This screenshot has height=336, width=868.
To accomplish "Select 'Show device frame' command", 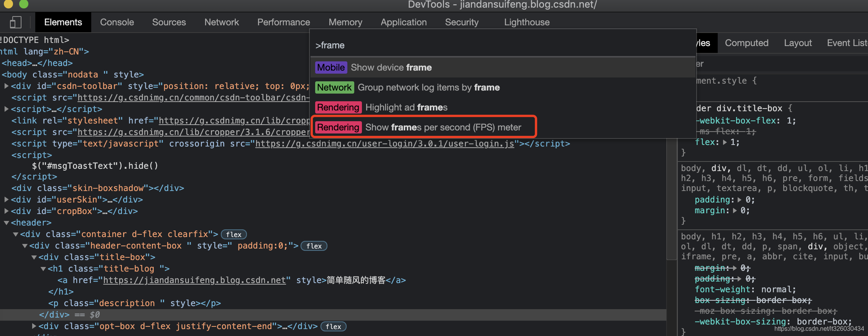I will point(503,68).
